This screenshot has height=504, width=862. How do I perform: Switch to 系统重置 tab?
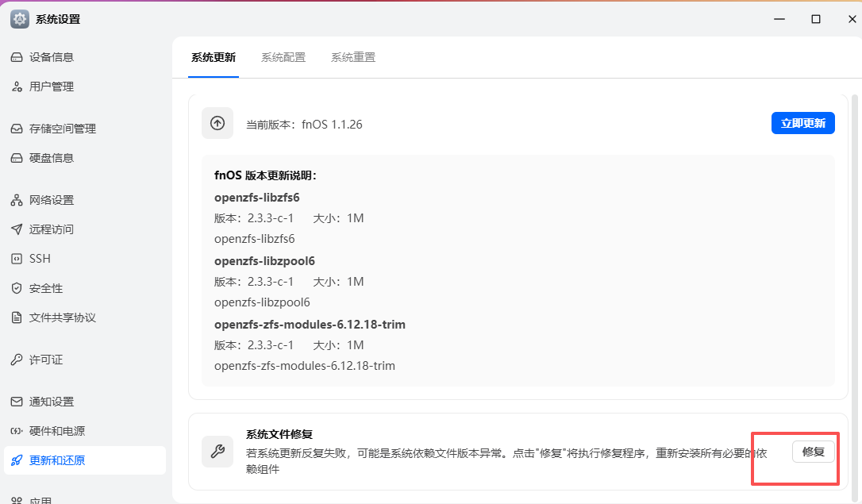click(x=352, y=57)
